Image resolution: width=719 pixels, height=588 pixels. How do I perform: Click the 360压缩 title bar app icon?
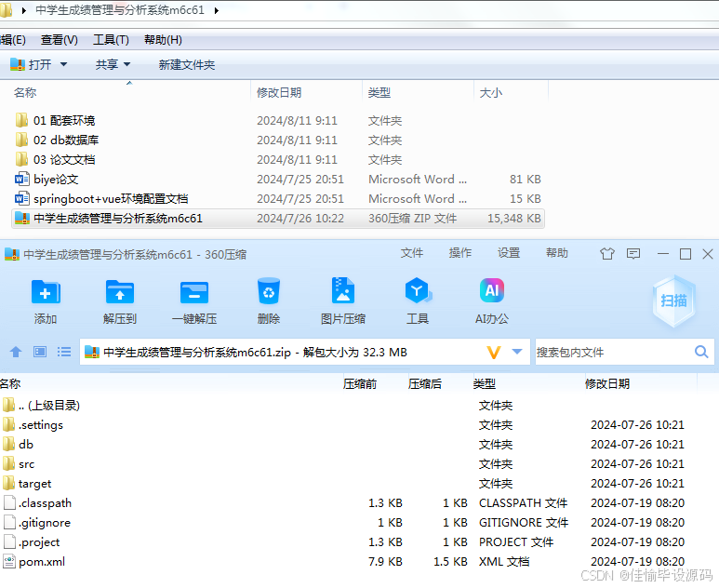[x=12, y=254]
